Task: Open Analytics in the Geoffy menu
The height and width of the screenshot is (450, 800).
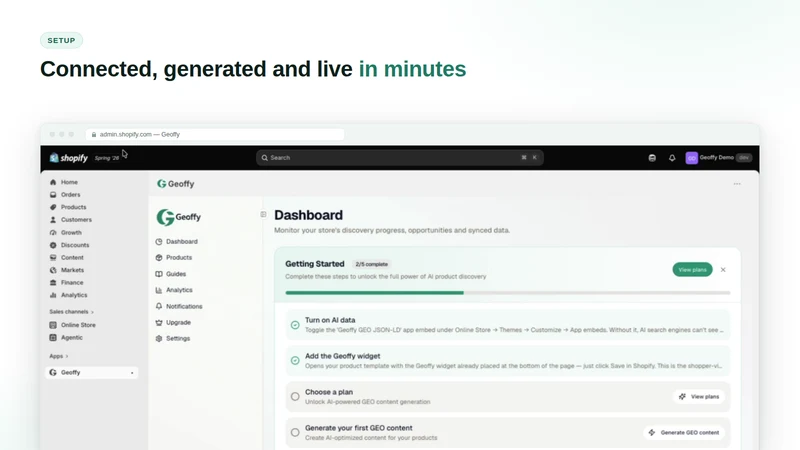Action: 179,290
